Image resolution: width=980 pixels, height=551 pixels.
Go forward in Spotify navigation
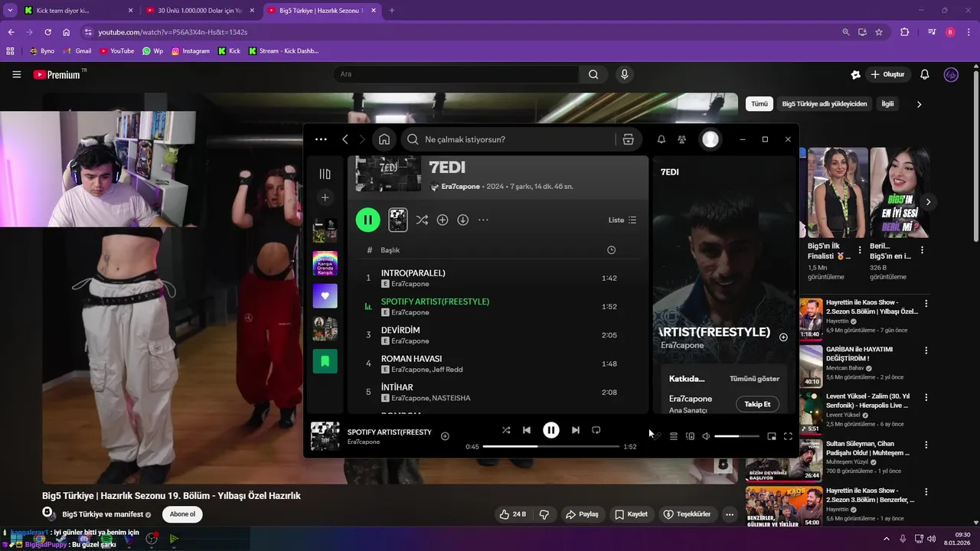point(363,139)
